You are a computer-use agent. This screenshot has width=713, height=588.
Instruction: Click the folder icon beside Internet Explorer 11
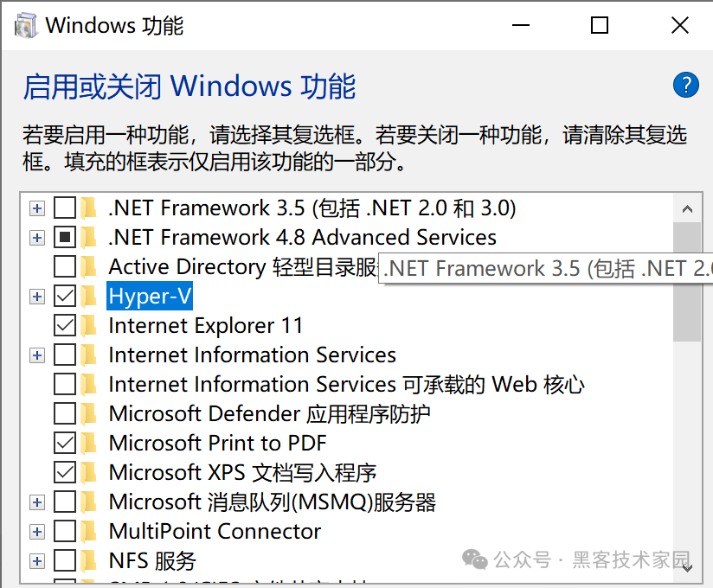(88, 325)
